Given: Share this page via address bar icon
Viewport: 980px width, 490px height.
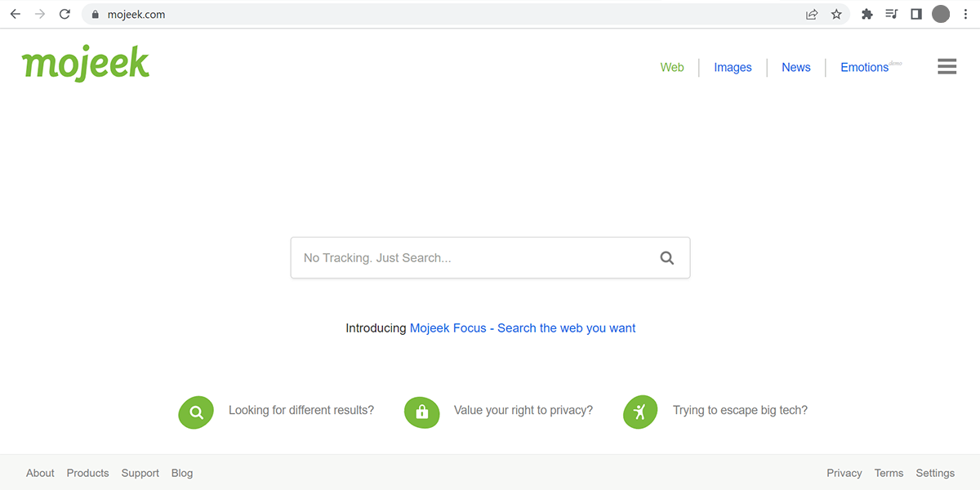Looking at the screenshot, I should click(x=812, y=14).
